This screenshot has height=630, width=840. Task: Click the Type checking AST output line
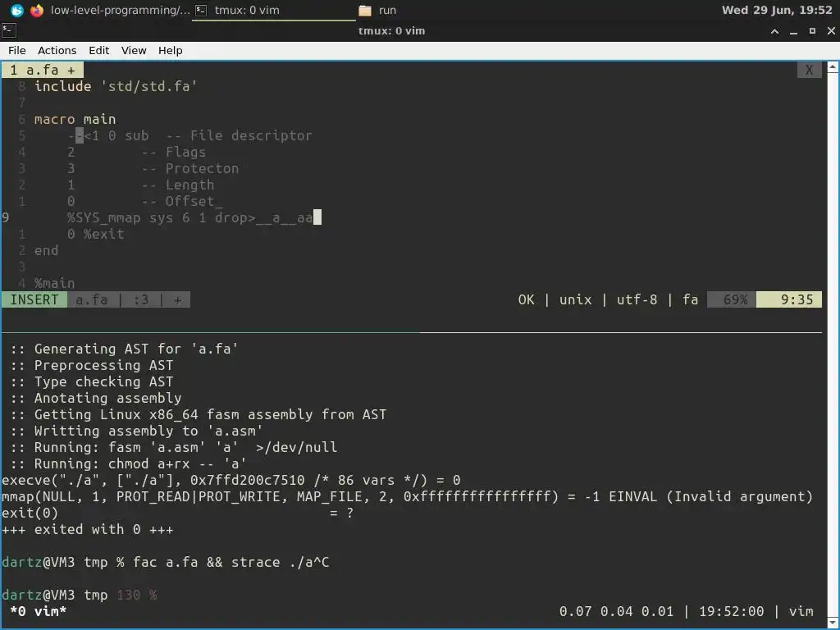[x=92, y=381]
